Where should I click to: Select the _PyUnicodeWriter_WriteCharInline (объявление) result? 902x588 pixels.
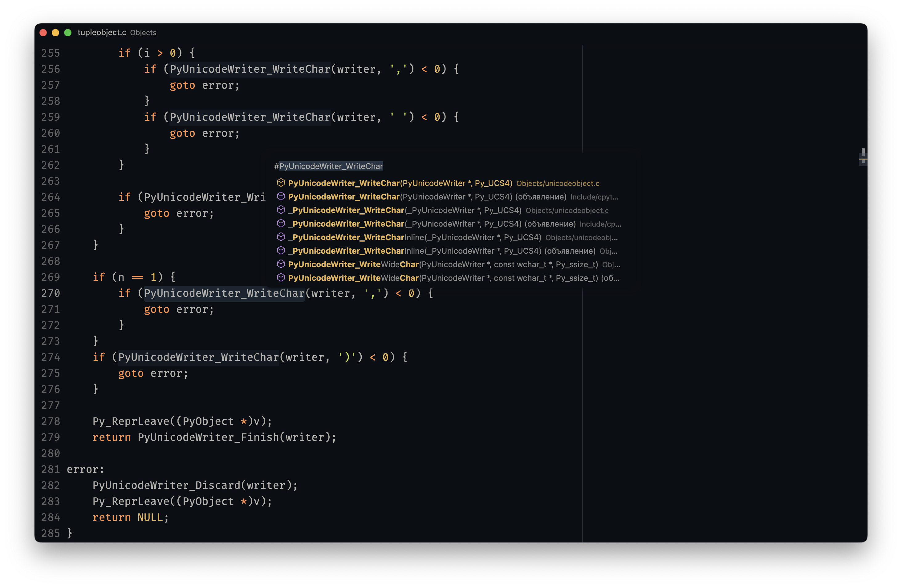pyautogui.click(x=447, y=251)
